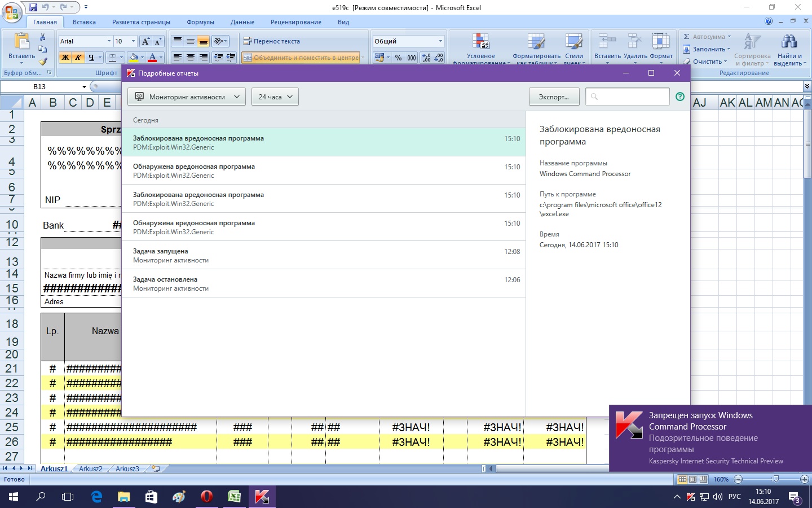Click Перенос текста wrap text button
The width and height of the screenshot is (812, 508).
272,41
